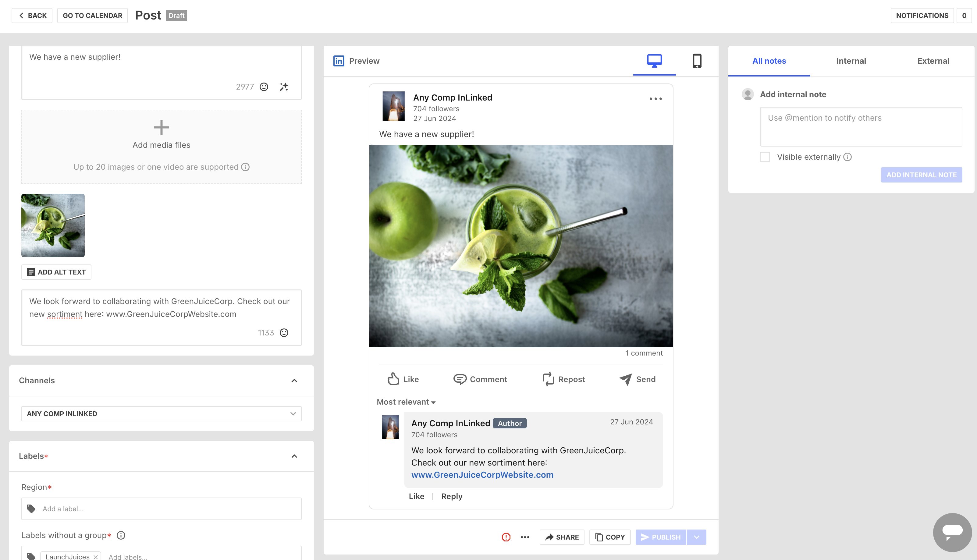Switch to All notes tab
The height and width of the screenshot is (560, 977).
[x=769, y=61]
